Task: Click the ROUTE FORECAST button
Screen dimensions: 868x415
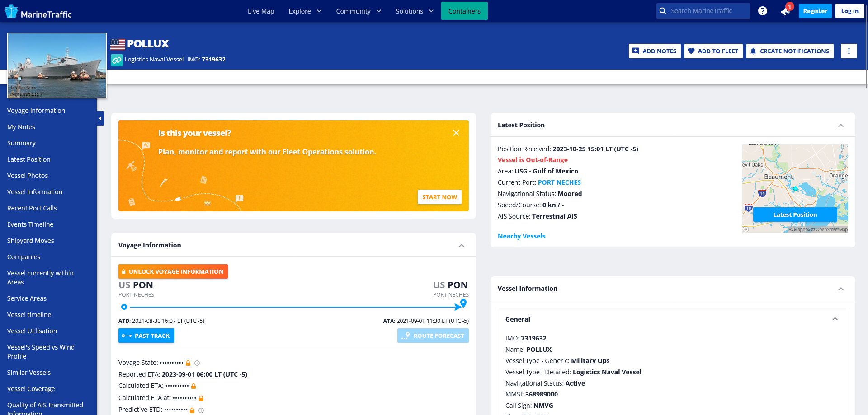Action: pos(433,336)
